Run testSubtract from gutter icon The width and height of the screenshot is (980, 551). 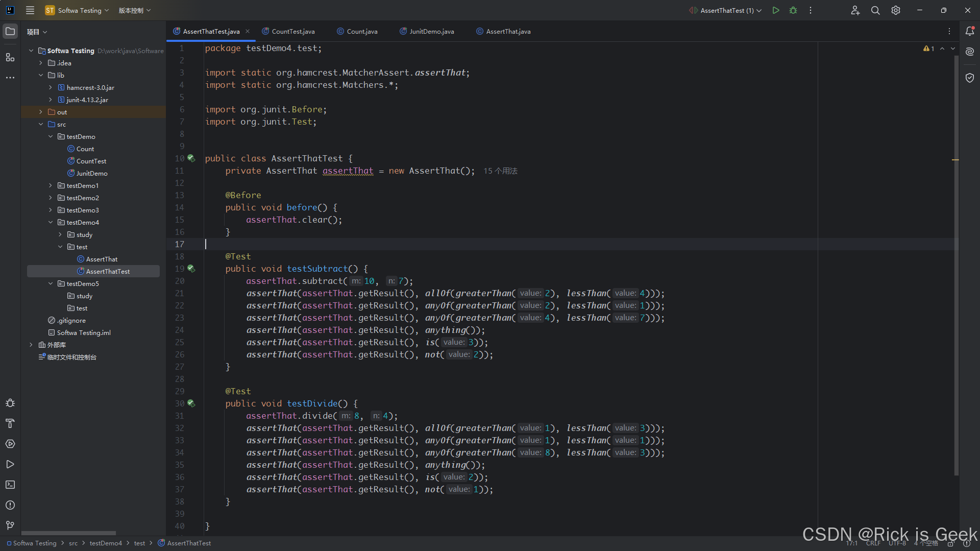coord(191,269)
